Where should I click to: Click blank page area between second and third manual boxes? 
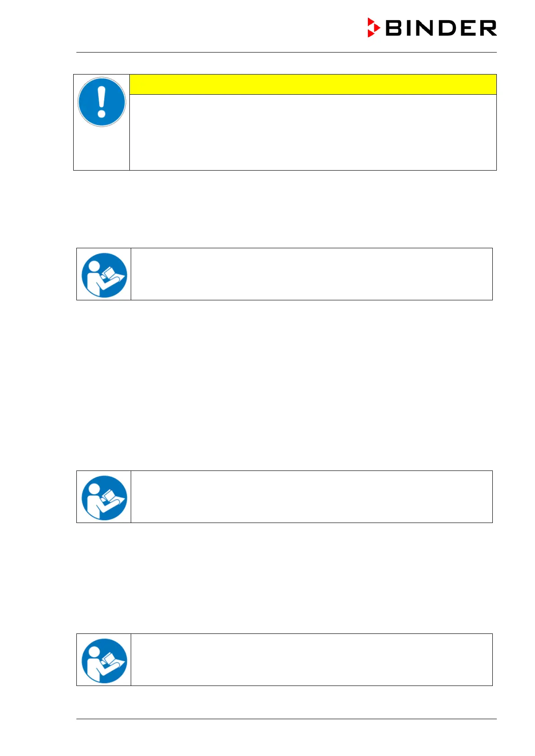pyautogui.click(x=286, y=578)
